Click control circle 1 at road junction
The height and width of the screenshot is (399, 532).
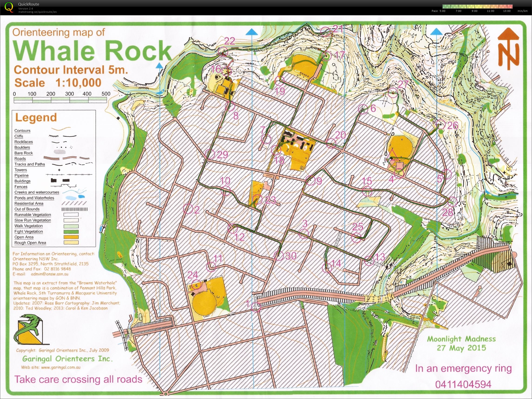coord(256,307)
